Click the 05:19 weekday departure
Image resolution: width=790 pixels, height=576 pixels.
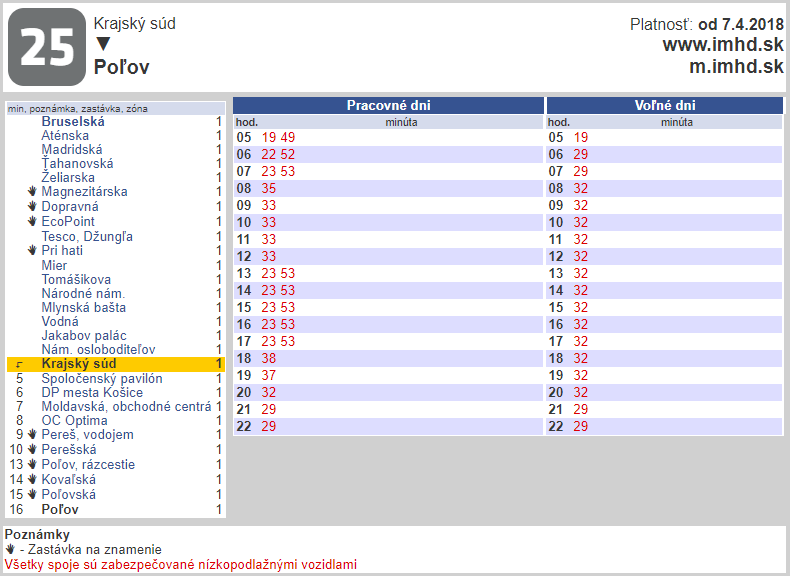[x=268, y=137]
